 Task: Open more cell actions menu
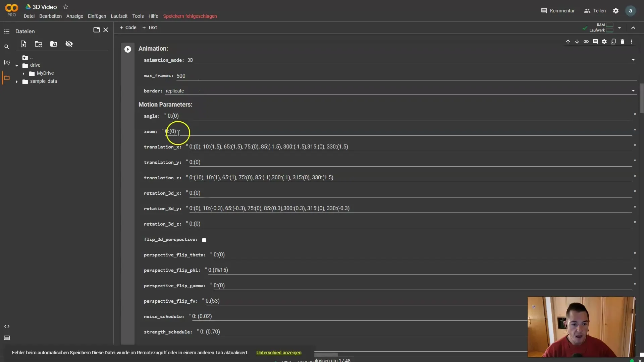[x=631, y=42]
